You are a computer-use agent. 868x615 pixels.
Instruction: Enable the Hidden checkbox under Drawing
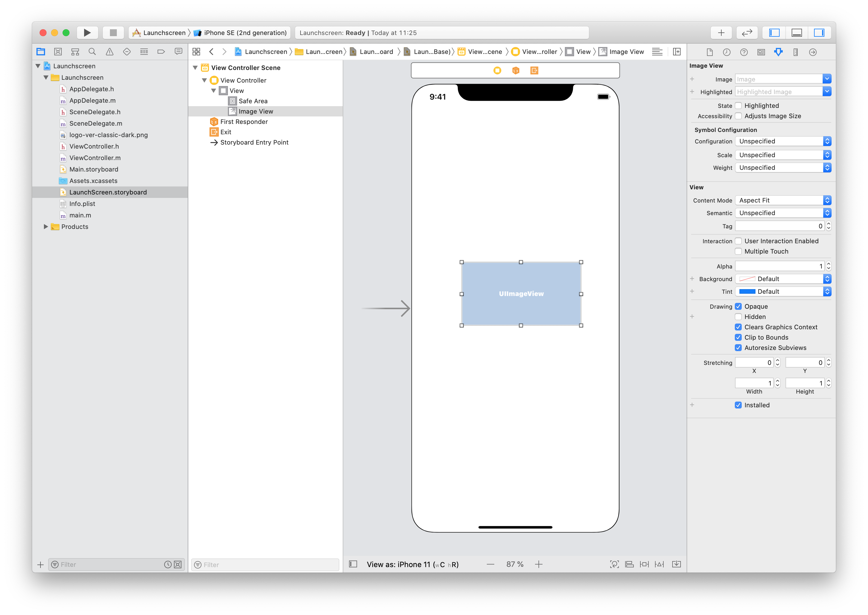pos(739,317)
